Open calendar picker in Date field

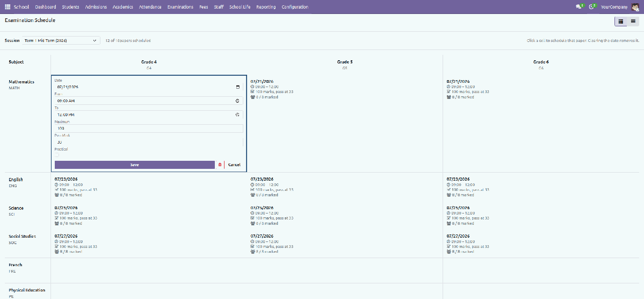pyautogui.click(x=238, y=87)
